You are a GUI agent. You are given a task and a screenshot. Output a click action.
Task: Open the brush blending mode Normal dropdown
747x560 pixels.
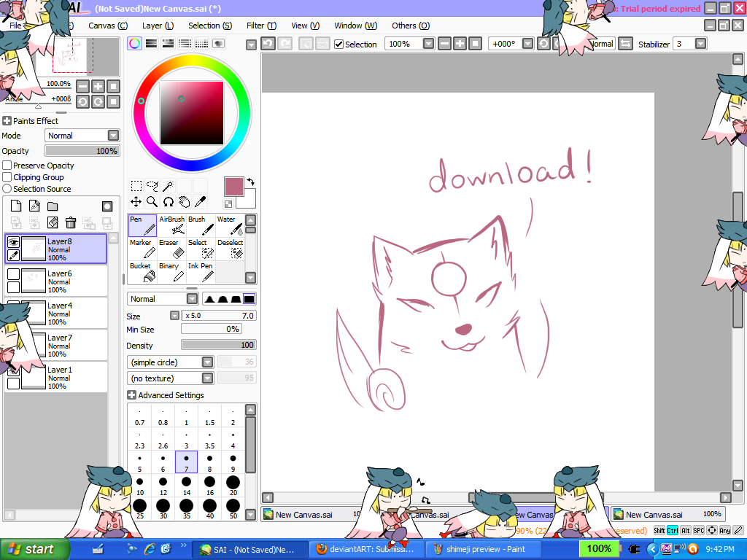tap(192, 299)
